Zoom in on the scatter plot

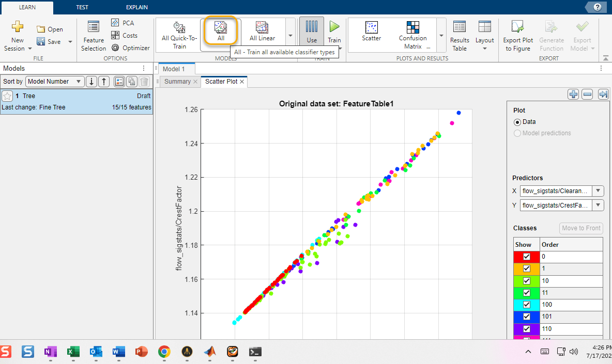pos(573,94)
